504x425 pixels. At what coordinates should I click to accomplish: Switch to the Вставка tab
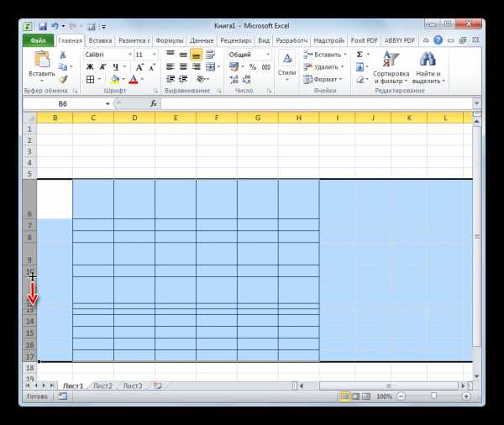[x=100, y=40]
